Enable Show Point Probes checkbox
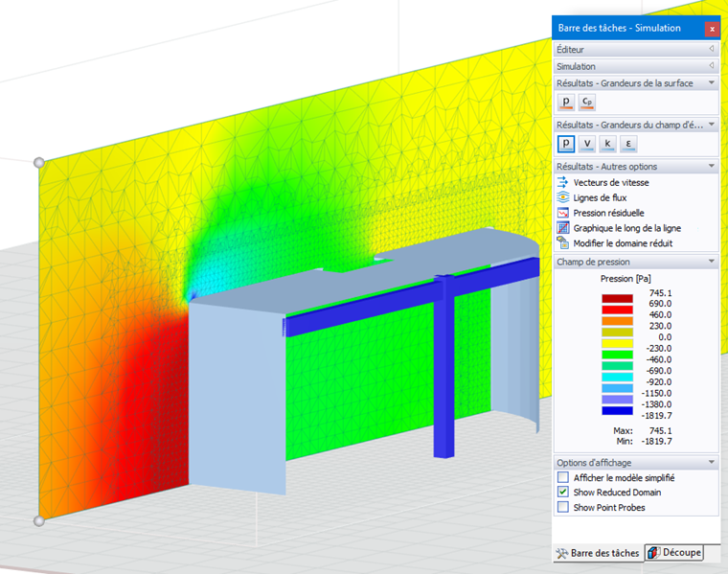Image resolution: width=728 pixels, height=574 pixels. [x=562, y=507]
